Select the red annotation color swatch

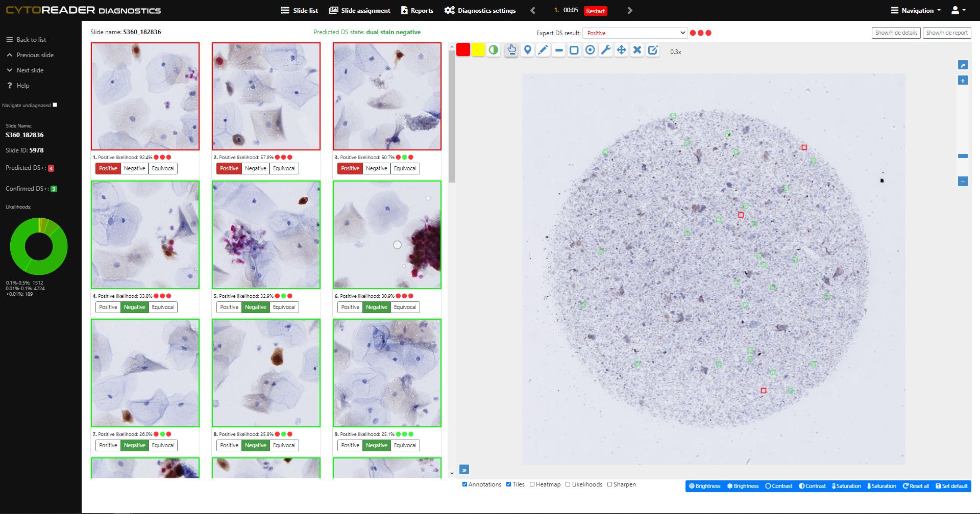pyautogui.click(x=463, y=50)
